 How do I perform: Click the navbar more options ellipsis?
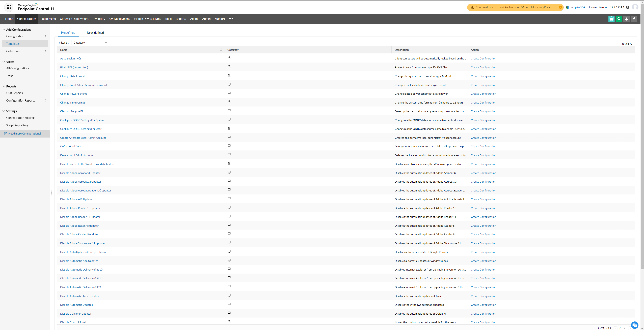pos(231,19)
